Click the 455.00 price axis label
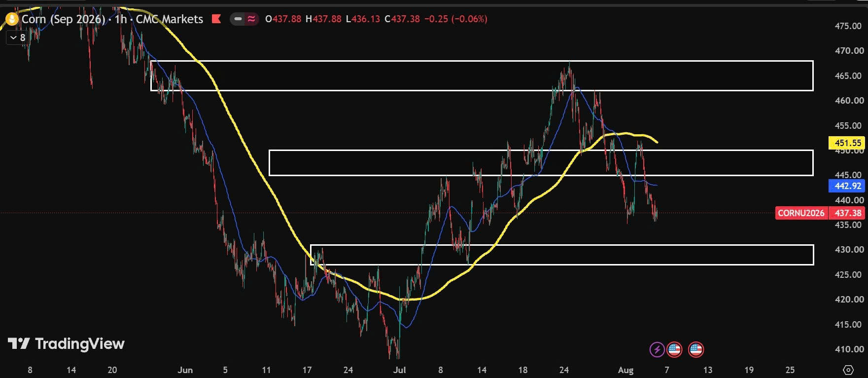The image size is (868, 378). tap(849, 126)
